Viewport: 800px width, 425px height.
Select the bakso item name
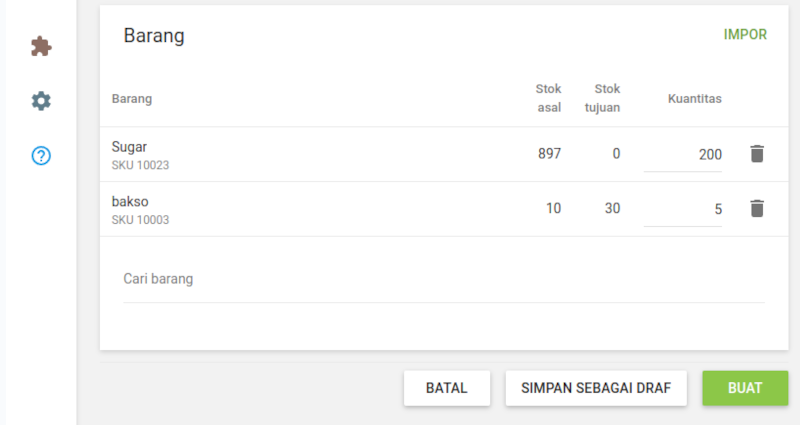tap(130, 202)
